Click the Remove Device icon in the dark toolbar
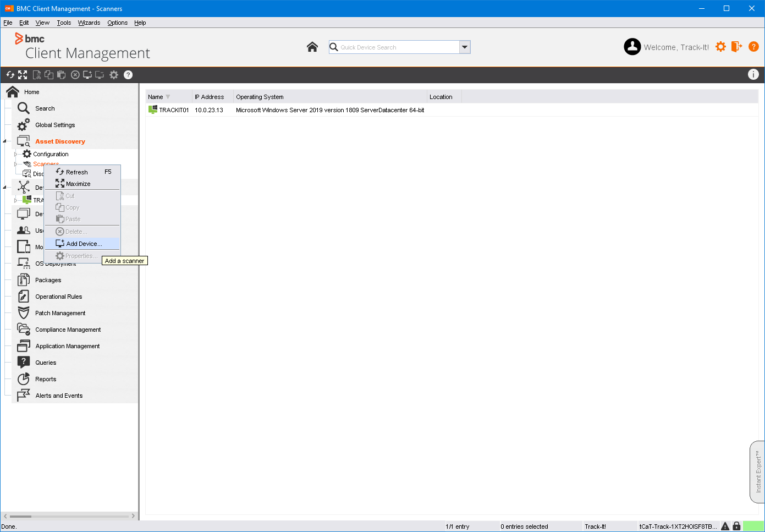 click(100, 75)
